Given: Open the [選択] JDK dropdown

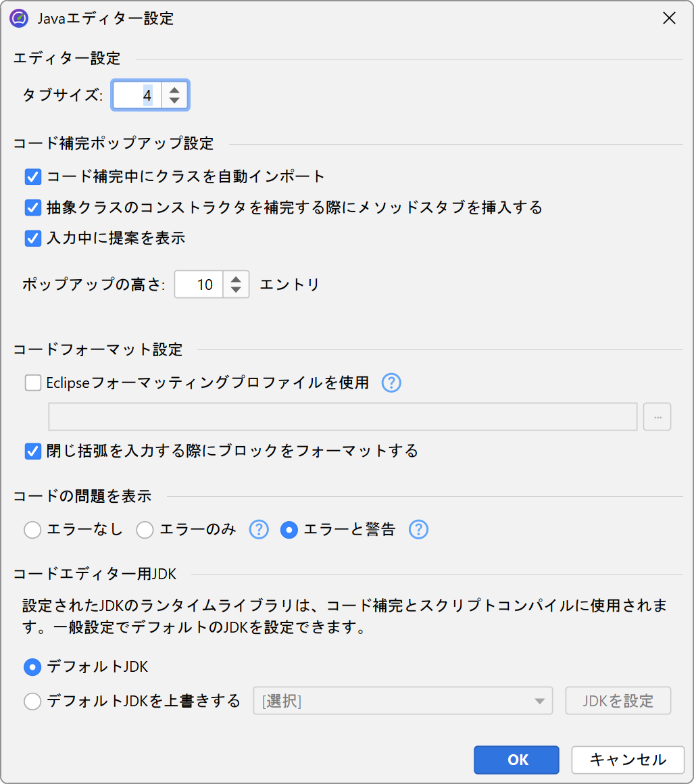Looking at the screenshot, I should [x=403, y=701].
